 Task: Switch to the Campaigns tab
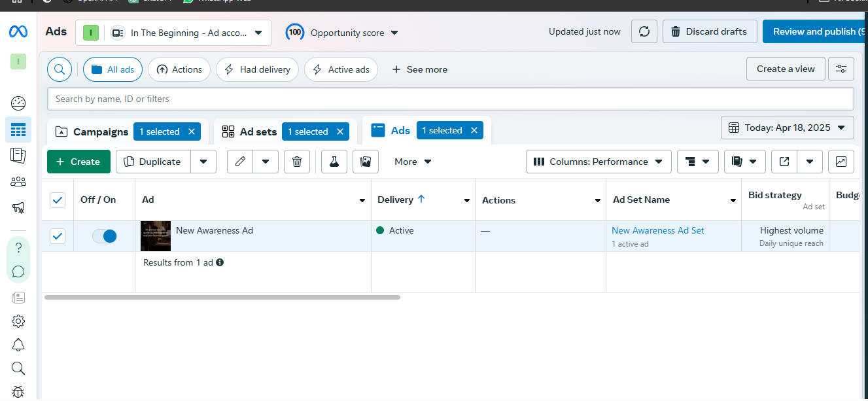click(x=91, y=131)
